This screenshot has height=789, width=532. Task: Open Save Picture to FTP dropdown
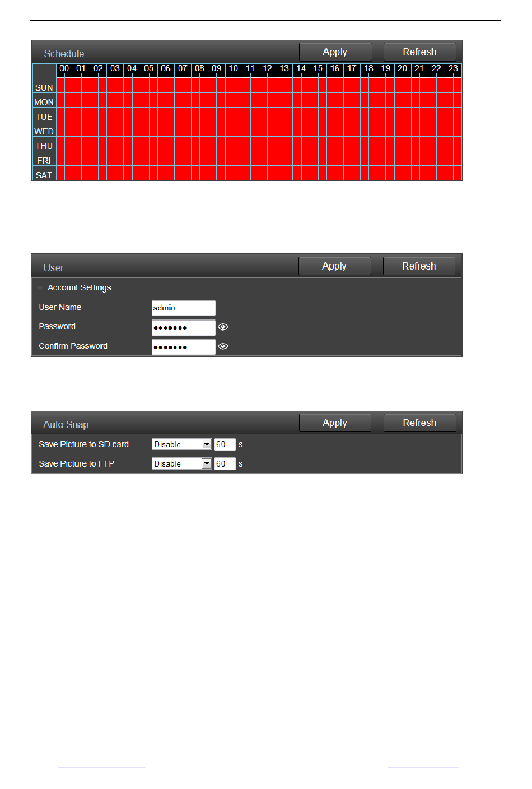point(182,464)
